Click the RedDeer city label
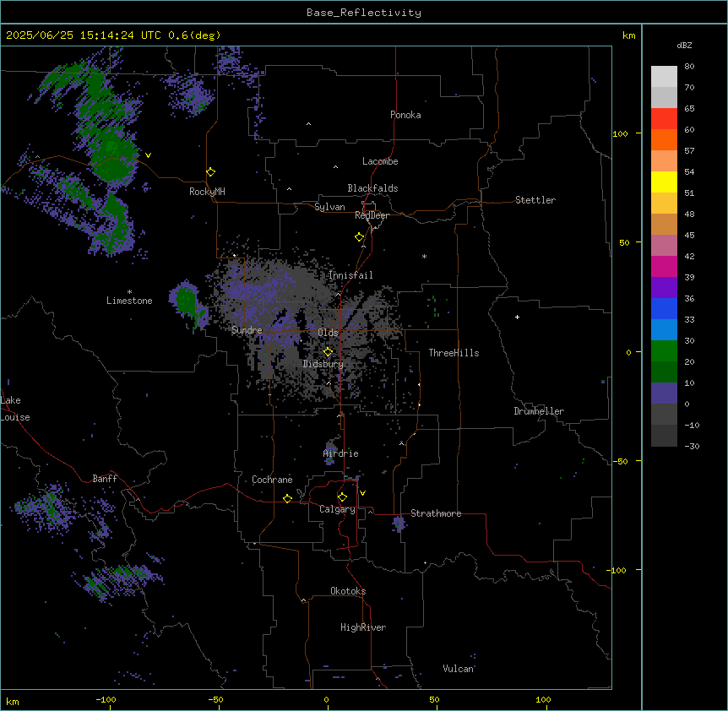The height and width of the screenshot is (711, 728). tap(372, 215)
